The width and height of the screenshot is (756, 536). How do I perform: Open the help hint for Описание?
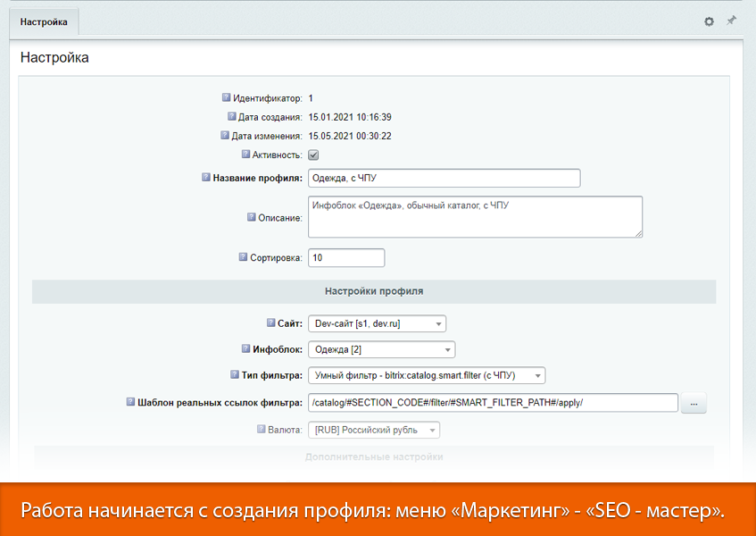click(253, 214)
